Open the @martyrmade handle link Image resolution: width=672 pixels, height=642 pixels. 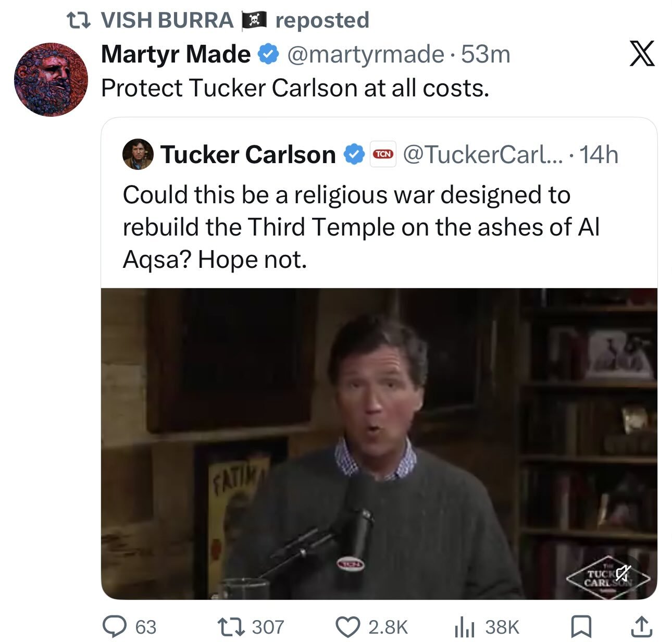click(365, 54)
